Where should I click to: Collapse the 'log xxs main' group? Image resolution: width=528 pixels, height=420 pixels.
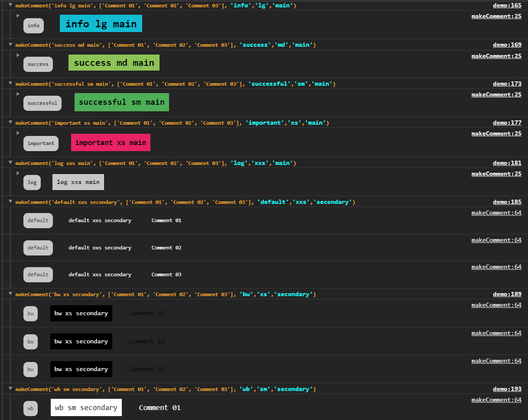click(10, 162)
